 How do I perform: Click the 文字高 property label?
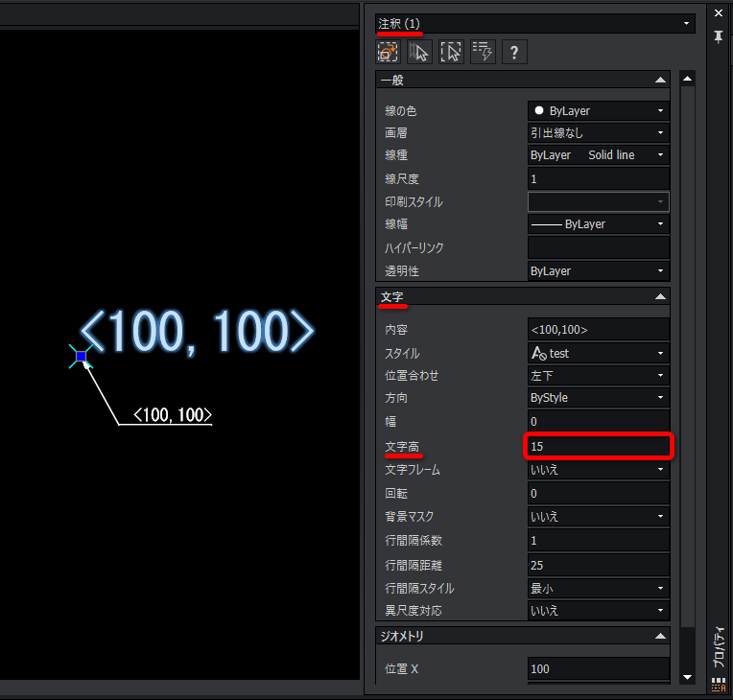point(402,447)
